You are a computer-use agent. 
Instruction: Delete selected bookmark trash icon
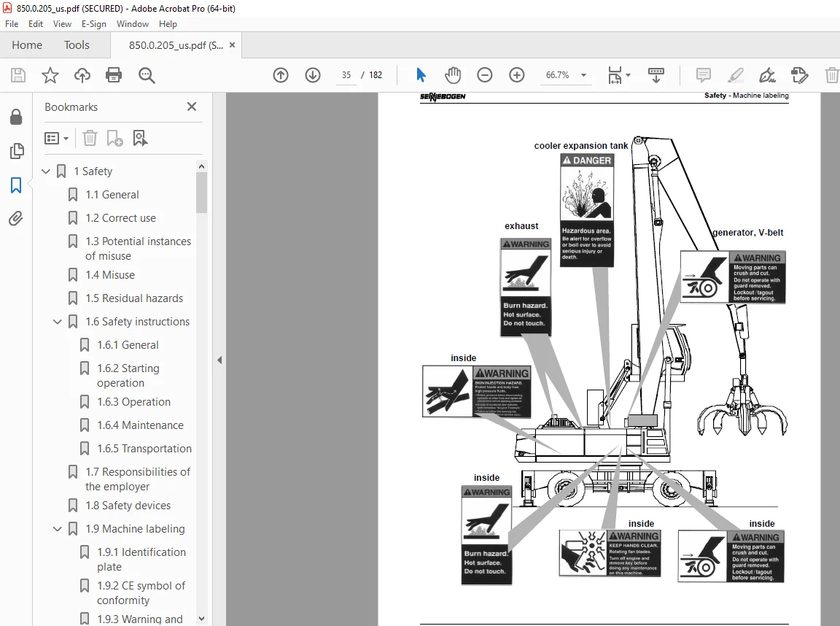tap(90, 139)
